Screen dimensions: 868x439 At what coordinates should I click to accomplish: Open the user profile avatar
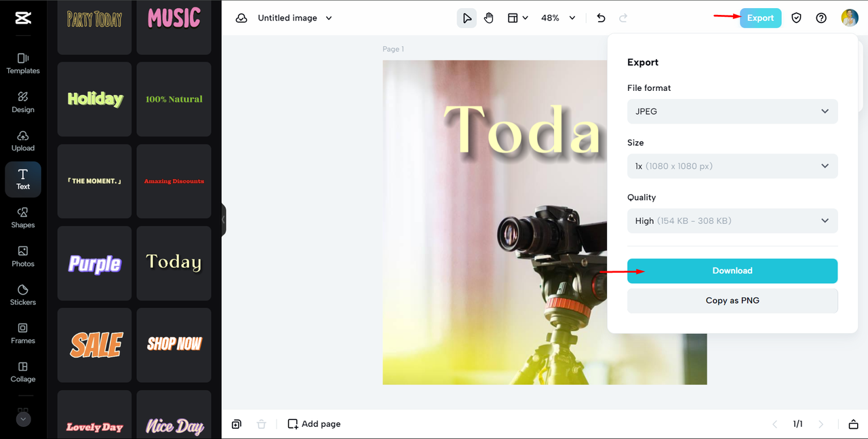(850, 18)
